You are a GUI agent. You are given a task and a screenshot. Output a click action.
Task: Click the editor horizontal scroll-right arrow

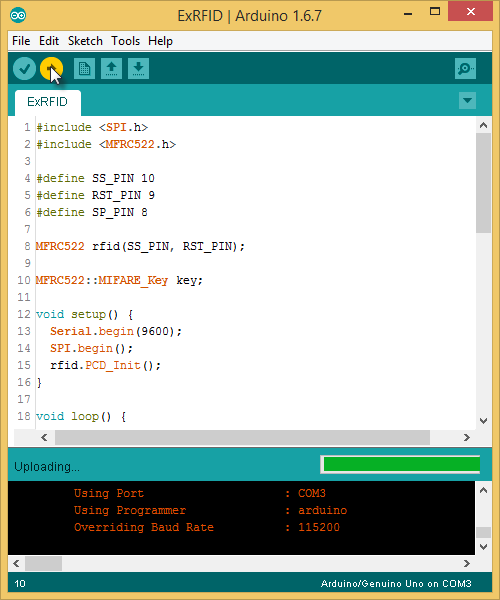coord(466,437)
